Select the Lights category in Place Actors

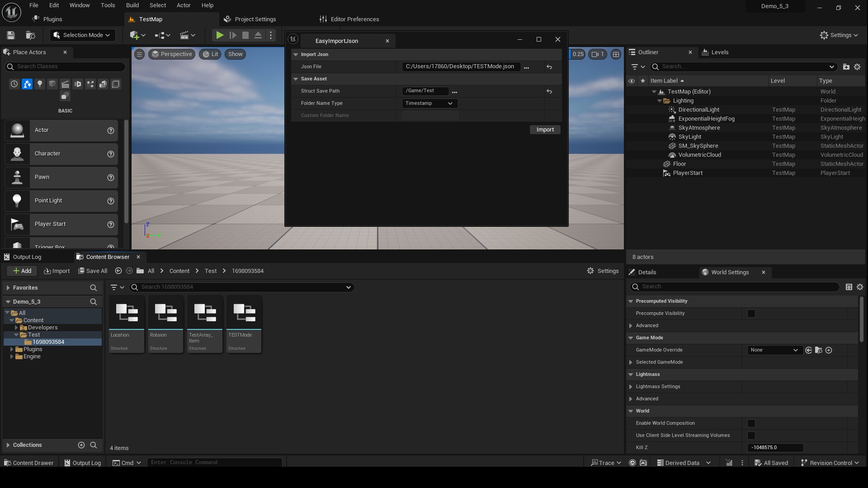coord(40,84)
